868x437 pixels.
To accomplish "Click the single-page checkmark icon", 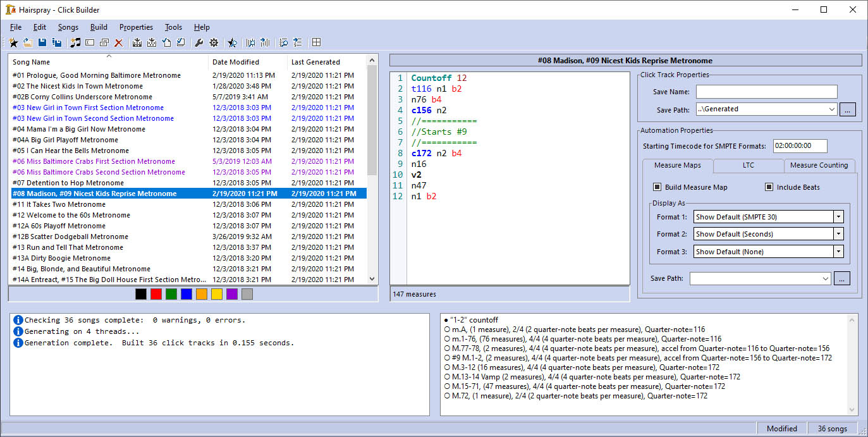I will point(166,42).
